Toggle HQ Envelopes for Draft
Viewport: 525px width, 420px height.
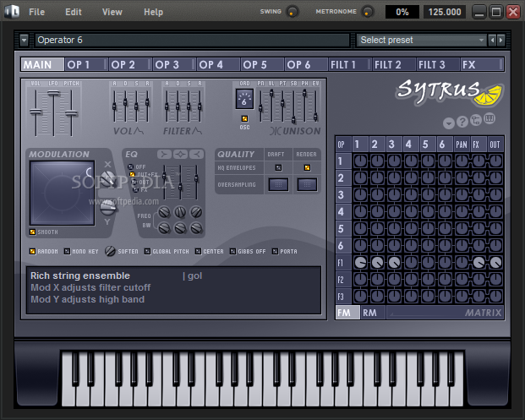pos(278,167)
